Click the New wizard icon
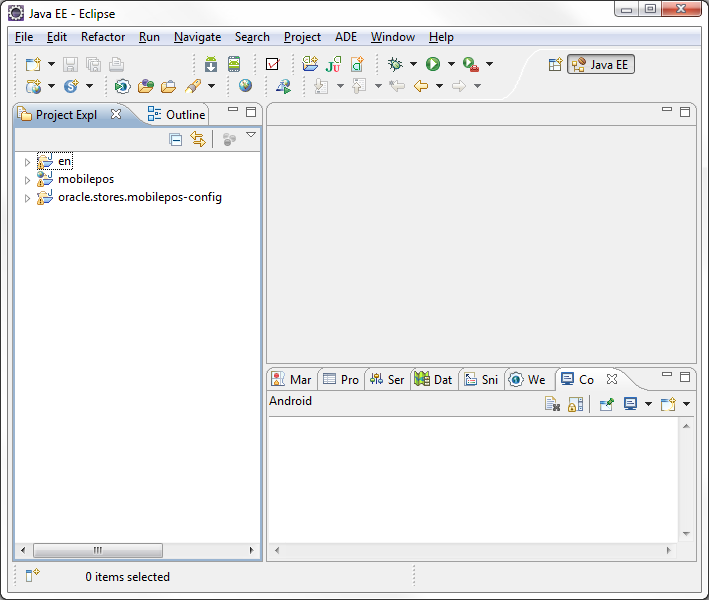The height and width of the screenshot is (600, 709). click(x=33, y=64)
